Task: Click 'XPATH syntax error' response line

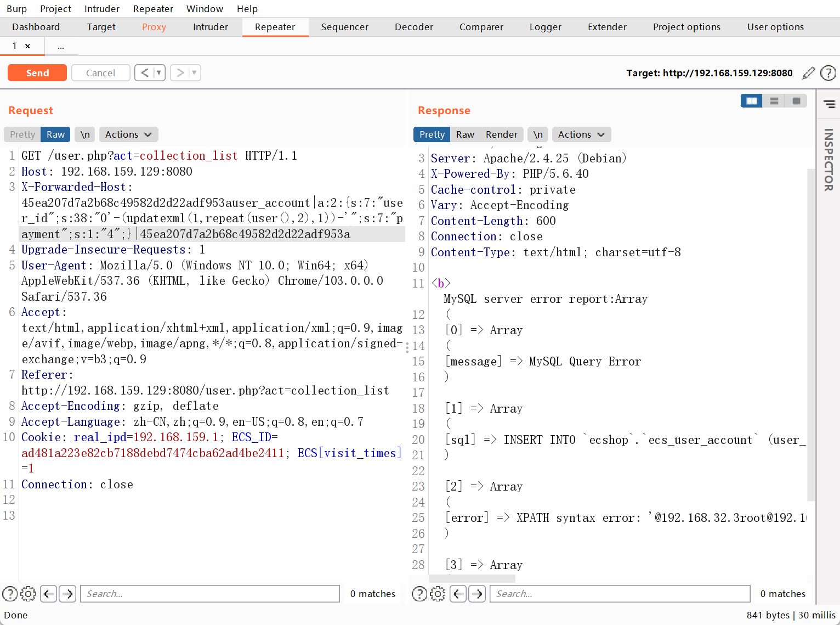Action: [x=626, y=518]
